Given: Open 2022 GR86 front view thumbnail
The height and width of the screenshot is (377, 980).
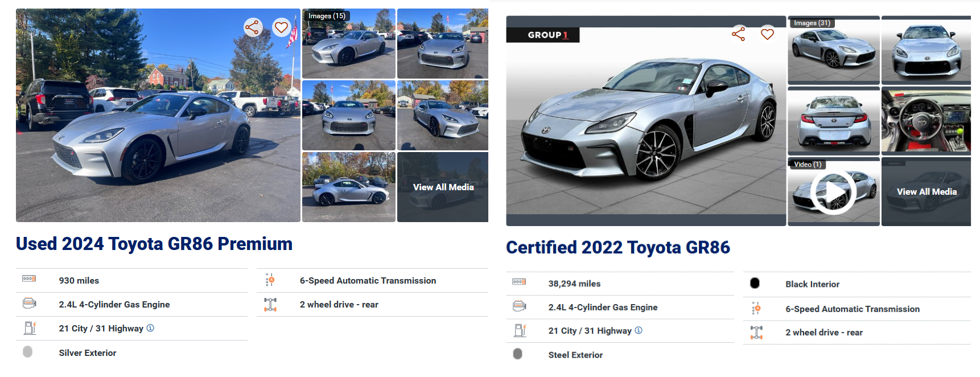Looking at the screenshot, I should click(927, 50).
